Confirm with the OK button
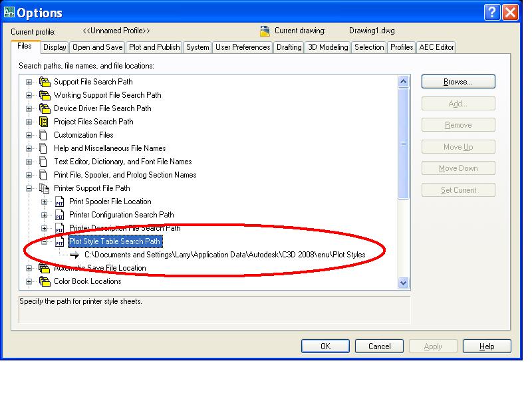Image resolution: width=532 pixels, height=399 pixels. click(325, 346)
